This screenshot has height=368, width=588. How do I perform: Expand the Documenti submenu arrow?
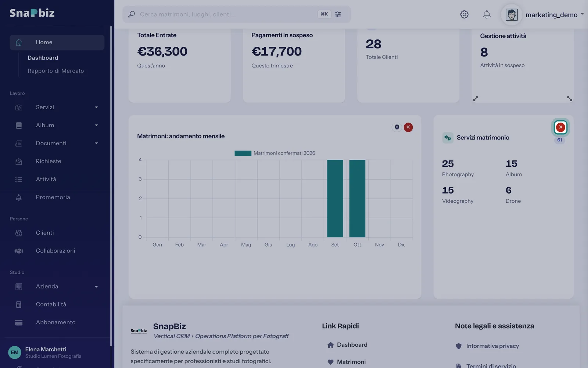point(96,144)
